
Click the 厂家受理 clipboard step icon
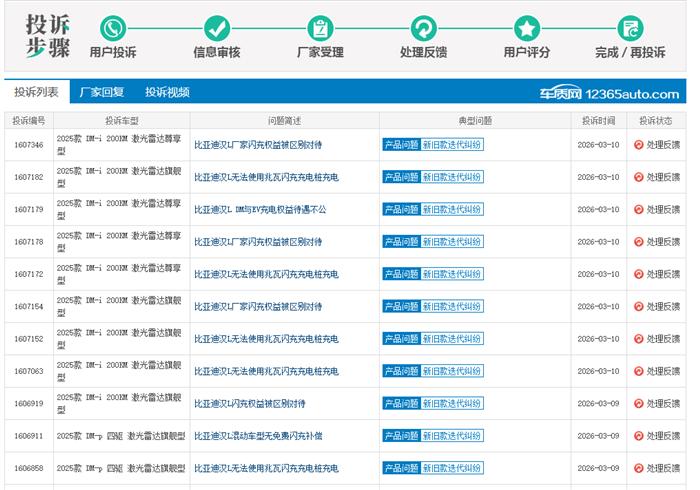tap(320, 28)
